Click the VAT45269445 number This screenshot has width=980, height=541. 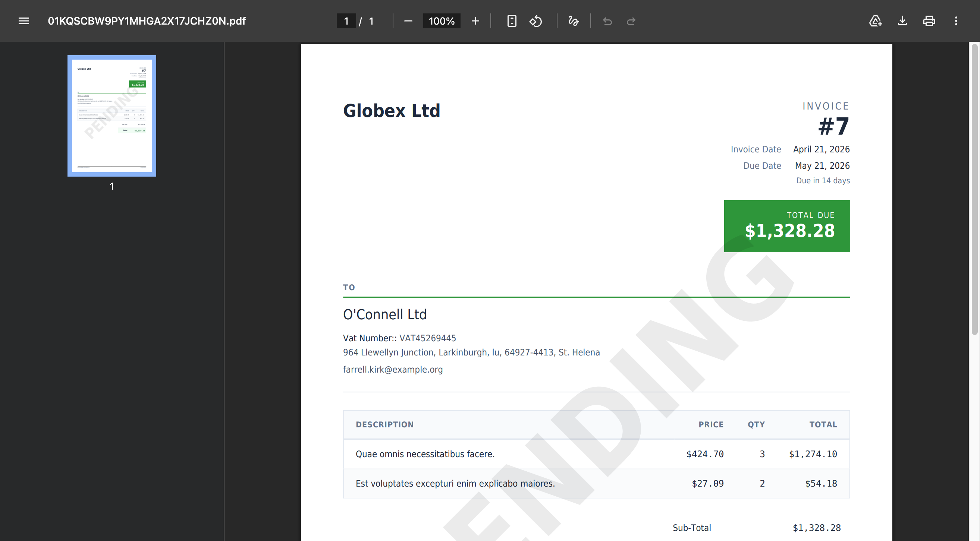(428, 338)
